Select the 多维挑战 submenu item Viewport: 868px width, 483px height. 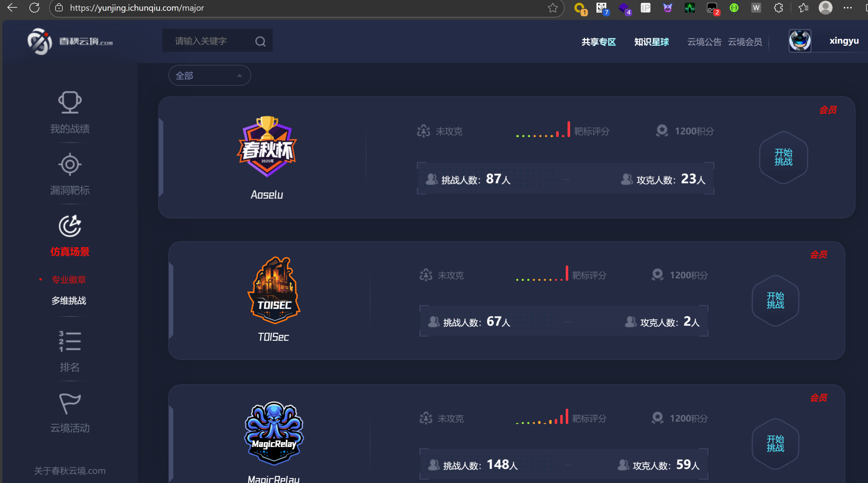pos(69,301)
